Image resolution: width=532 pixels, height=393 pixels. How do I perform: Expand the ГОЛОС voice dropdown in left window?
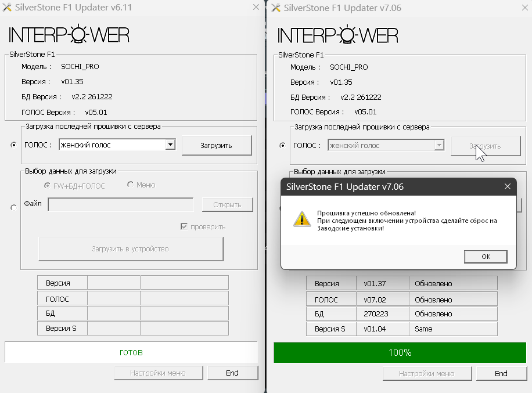(x=170, y=145)
